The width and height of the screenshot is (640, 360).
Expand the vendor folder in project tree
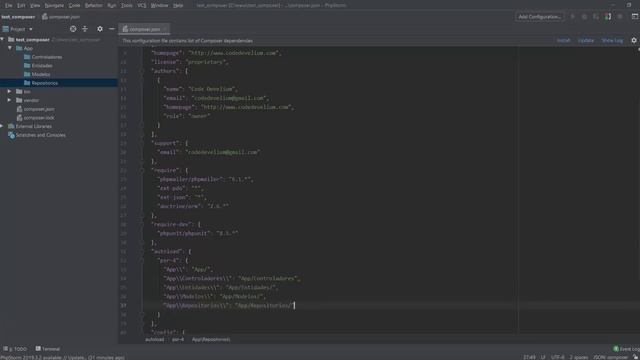pyautogui.click(x=10, y=100)
